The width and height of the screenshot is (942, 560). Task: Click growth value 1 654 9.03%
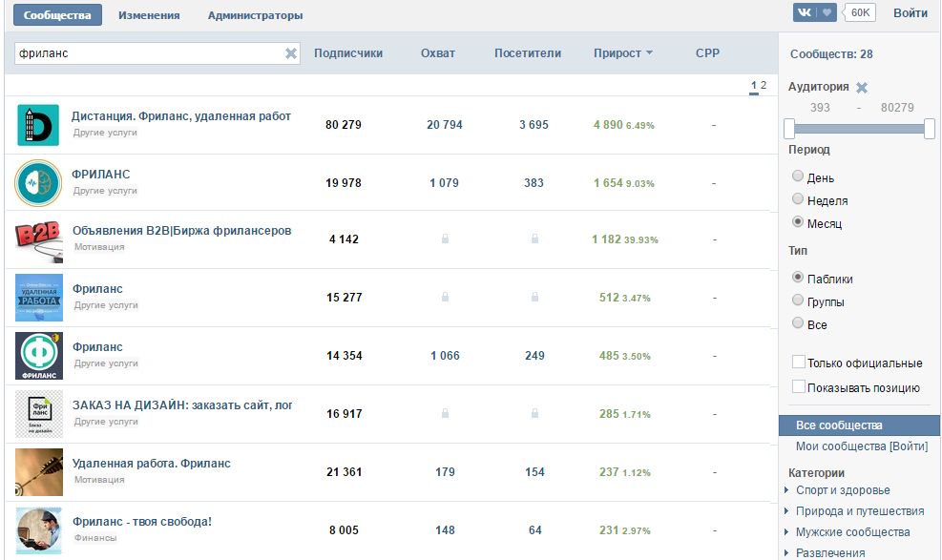[x=623, y=183]
